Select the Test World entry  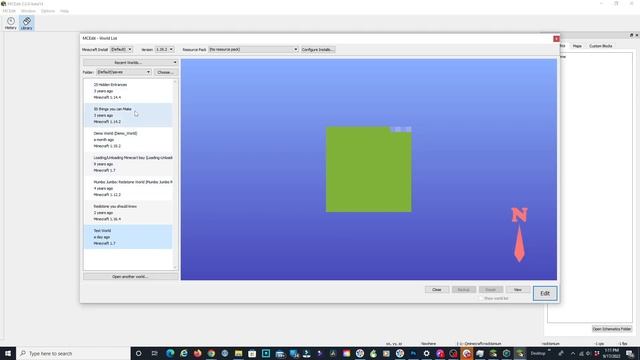(128, 237)
